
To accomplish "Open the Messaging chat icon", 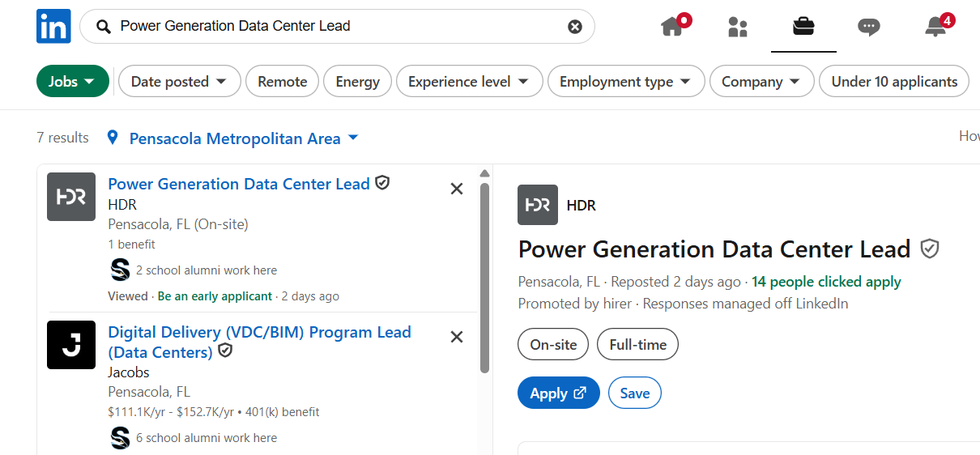I will [x=869, y=27].
